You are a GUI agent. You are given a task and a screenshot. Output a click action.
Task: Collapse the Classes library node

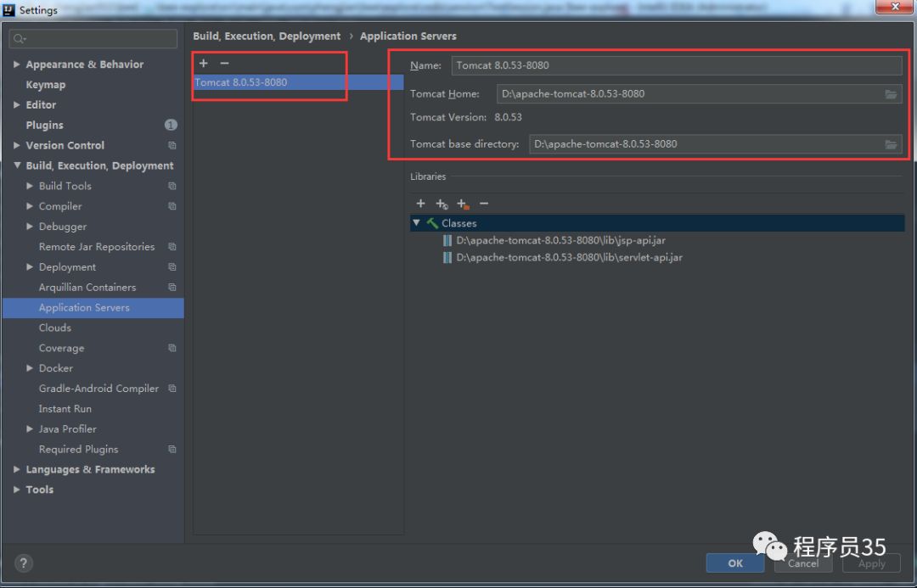(416, 222)
